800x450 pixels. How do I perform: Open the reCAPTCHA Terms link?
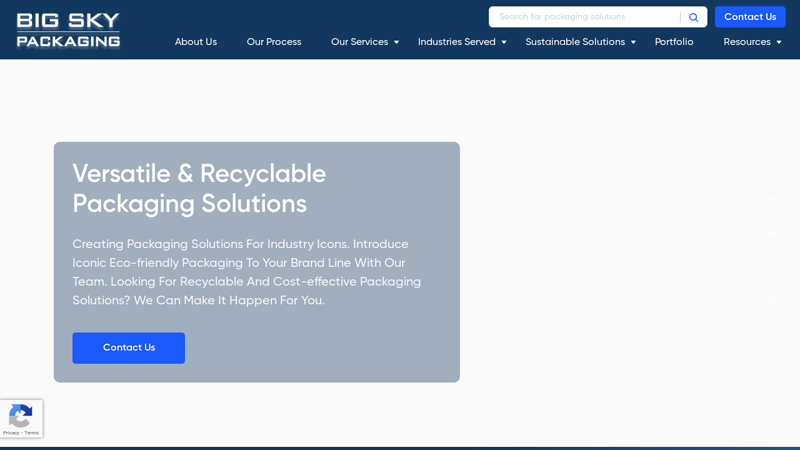32,433
